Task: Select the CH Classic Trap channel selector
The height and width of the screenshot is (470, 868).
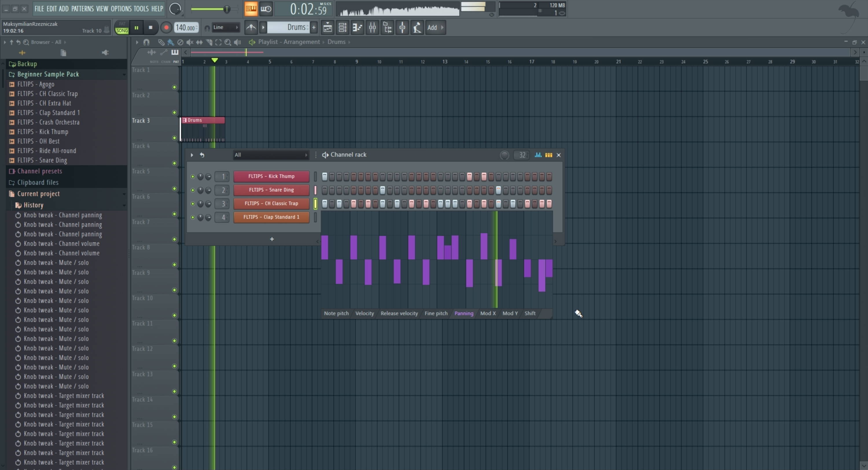Action: pyautogui.click(x=315, y=204)
